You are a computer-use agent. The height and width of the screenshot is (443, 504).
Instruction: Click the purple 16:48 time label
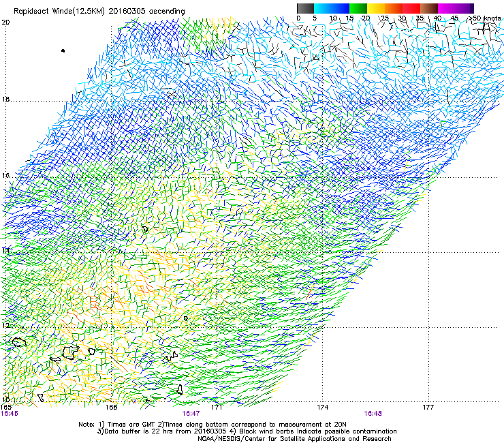373,414
